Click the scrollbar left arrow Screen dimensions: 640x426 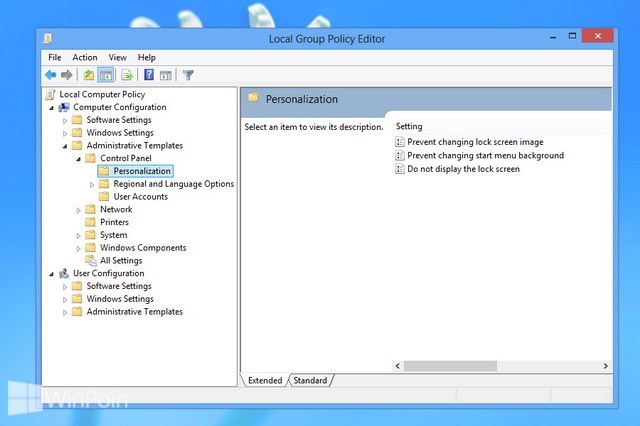398,366
